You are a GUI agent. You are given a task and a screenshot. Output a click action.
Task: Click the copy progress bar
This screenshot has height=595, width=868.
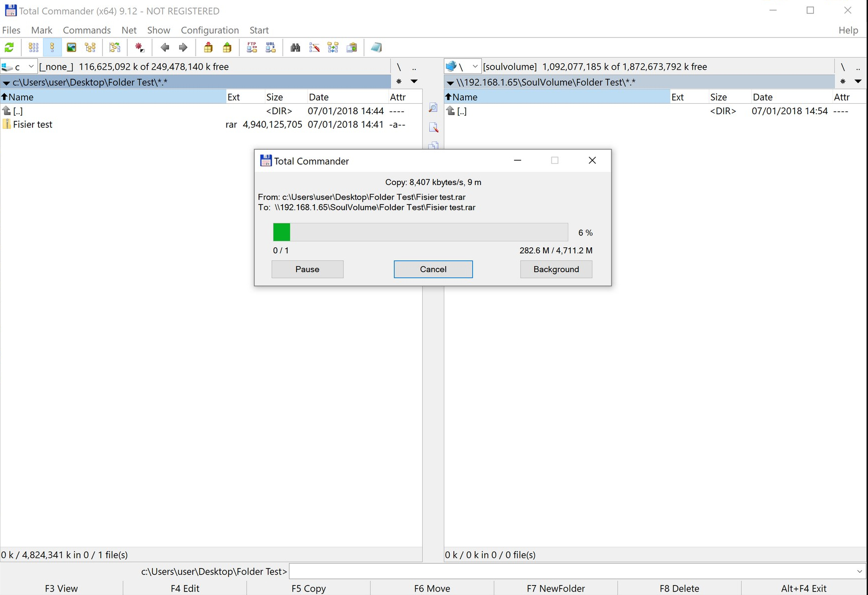[420, 232]
